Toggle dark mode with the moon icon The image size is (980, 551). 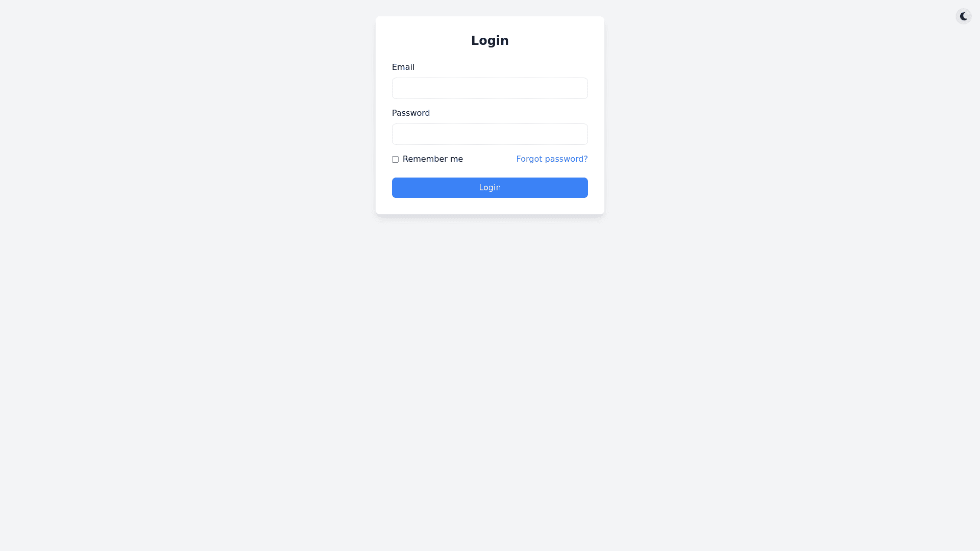coord(963,16)
